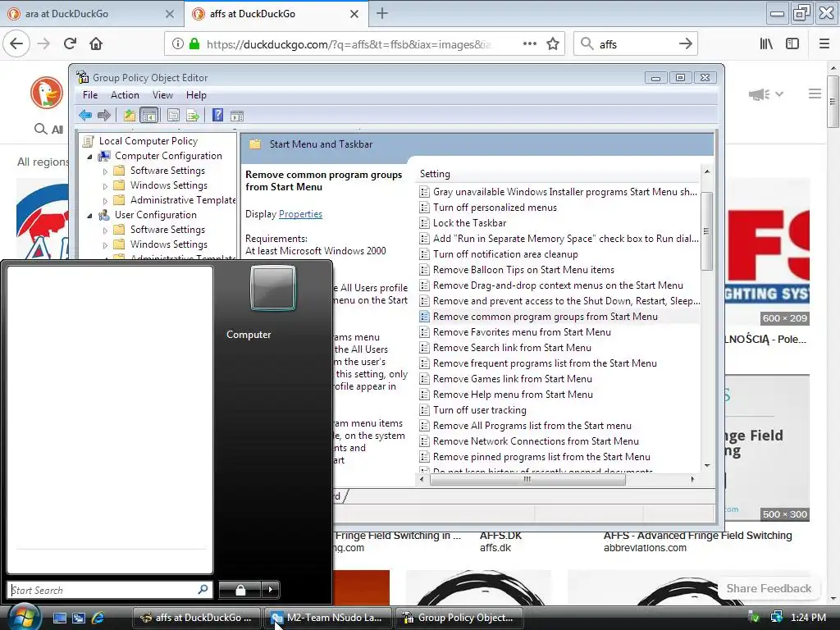The width and height of the screenshot is (840, 630).
Task: Open DuckDuckGo megaphone dropdown
Action: coord(766,94)
